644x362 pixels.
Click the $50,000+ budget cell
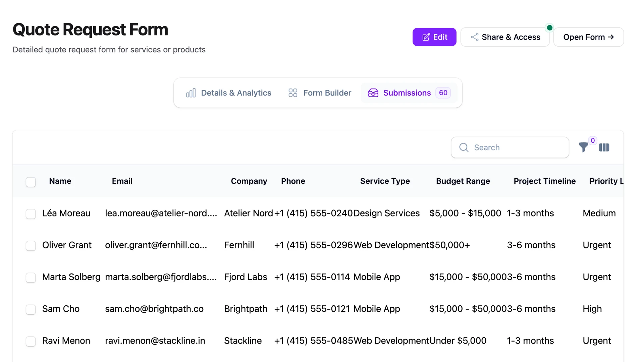449,245
